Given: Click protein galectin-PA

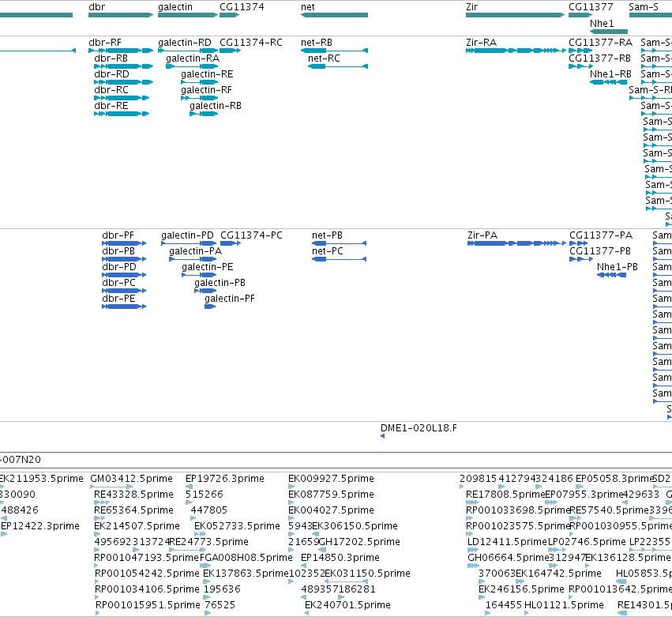Looking at the screenshot, I should 195,251.
